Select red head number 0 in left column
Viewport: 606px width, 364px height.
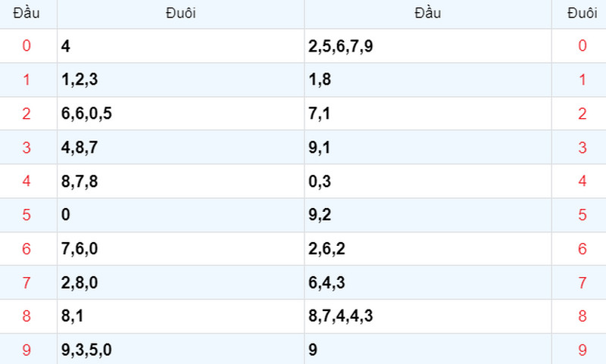[x=27, y=46]
